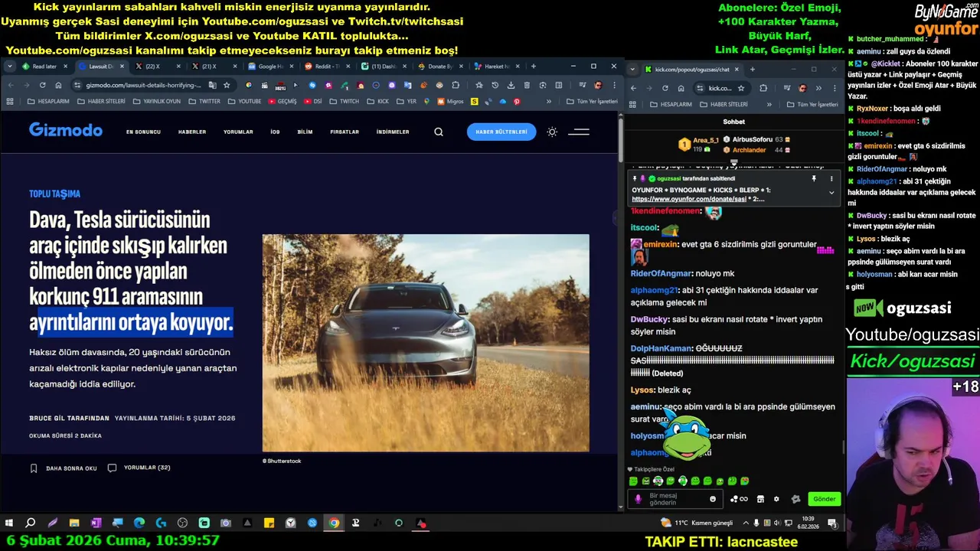Expand Kick window toolbar overflow chevron
This screenshot has height=551, width=980.
point(818,88)
